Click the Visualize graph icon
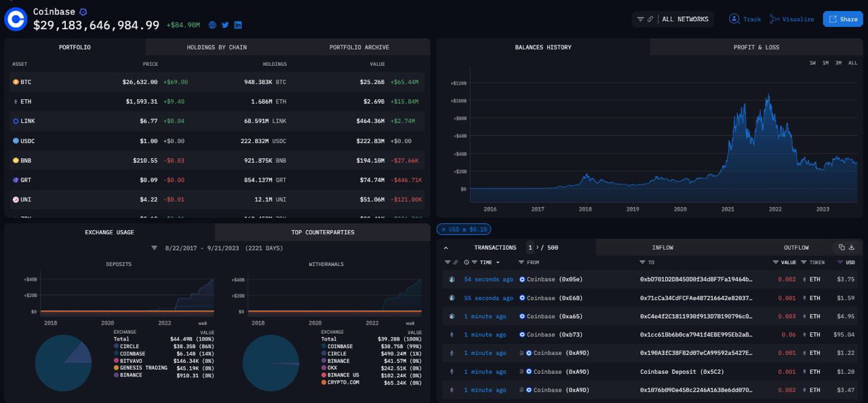 pyautogui.click(x=774, y=19)
